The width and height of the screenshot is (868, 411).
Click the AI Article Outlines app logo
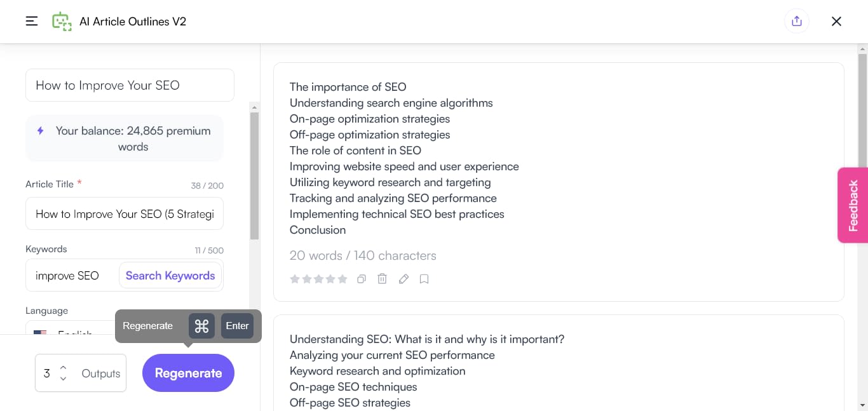[x=63, y=21]
